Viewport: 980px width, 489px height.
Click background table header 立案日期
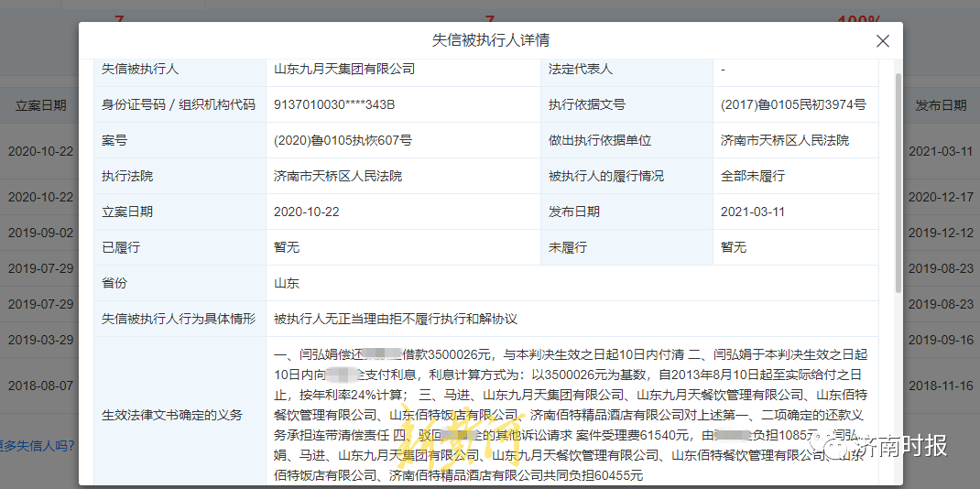[40, 105]
